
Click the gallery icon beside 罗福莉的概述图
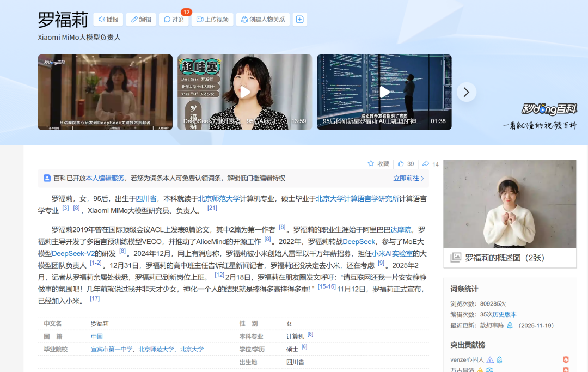click(x=456, y=259)
